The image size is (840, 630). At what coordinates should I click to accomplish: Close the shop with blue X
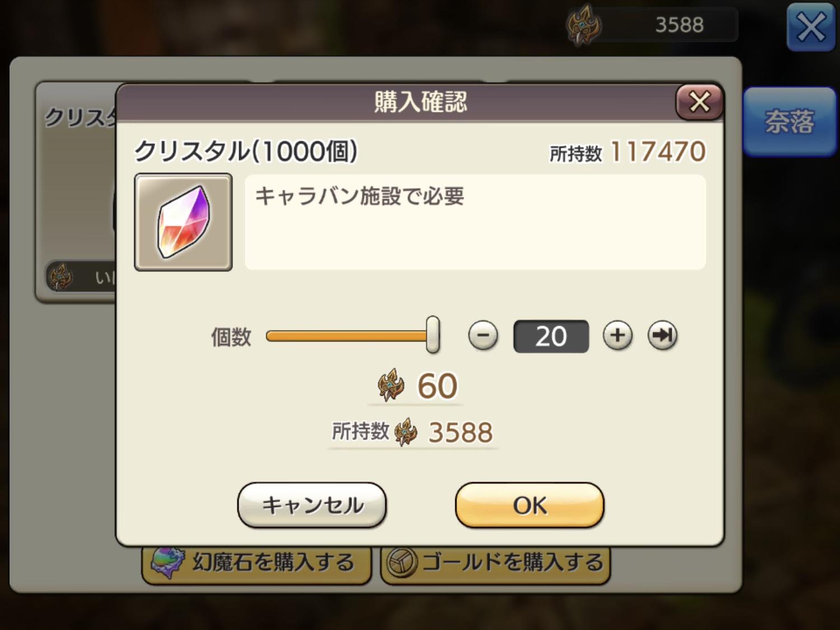click(810, 27)
